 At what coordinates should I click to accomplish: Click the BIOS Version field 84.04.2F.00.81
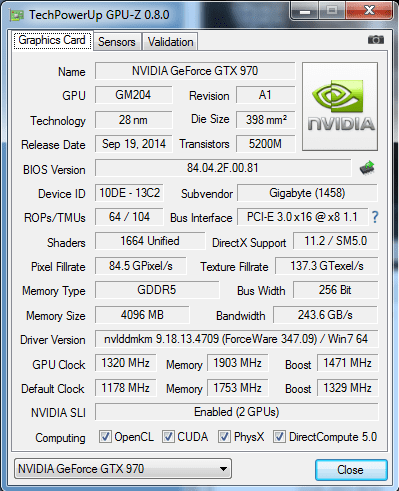point(223,168)
